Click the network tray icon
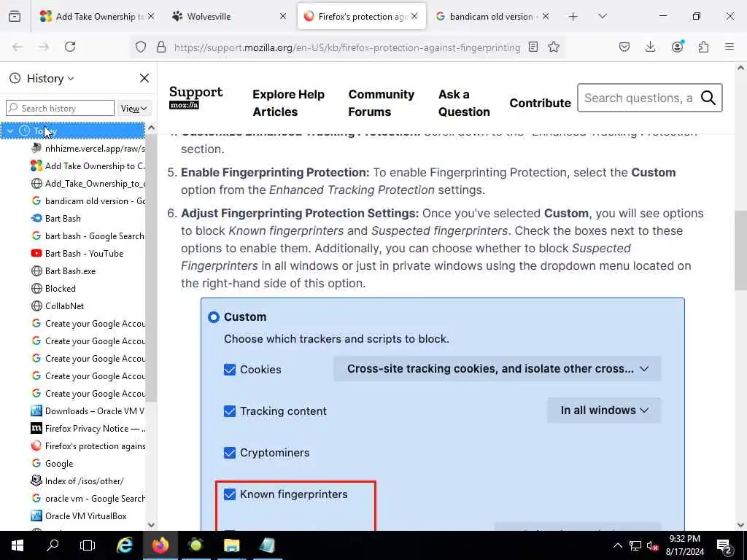The width and height of the screenshot is (747, 560). tap(635, 546)
